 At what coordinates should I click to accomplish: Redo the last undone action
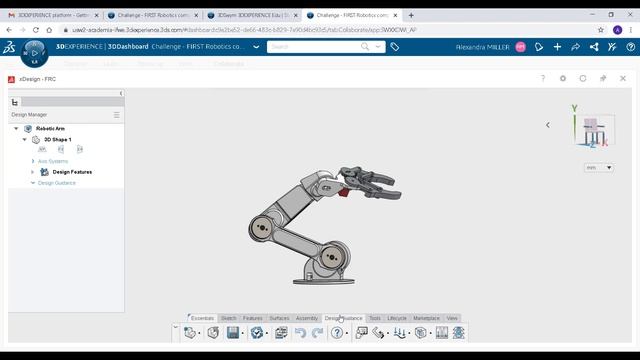point(318,333)
